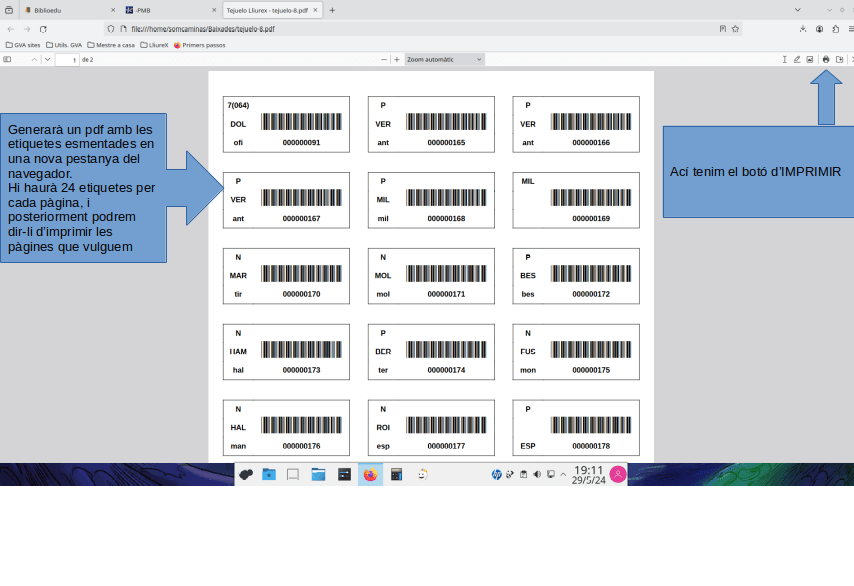Open Firefox application hamburger menu
This screenshot has height=586, width=854.
(851, 29)
